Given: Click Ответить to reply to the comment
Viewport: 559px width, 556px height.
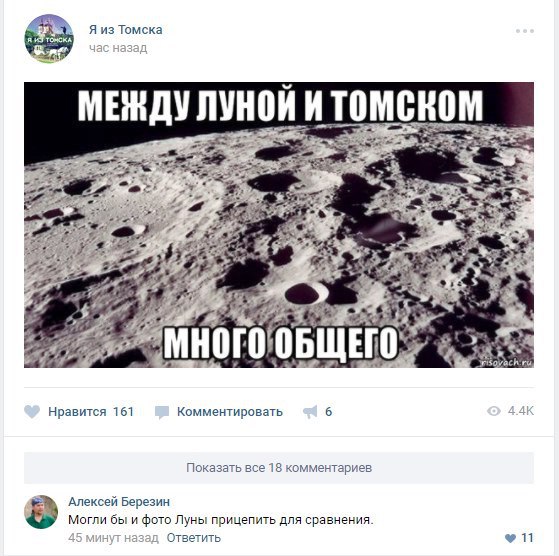Looking at the screenshot, I should click(x=194, y=537).
